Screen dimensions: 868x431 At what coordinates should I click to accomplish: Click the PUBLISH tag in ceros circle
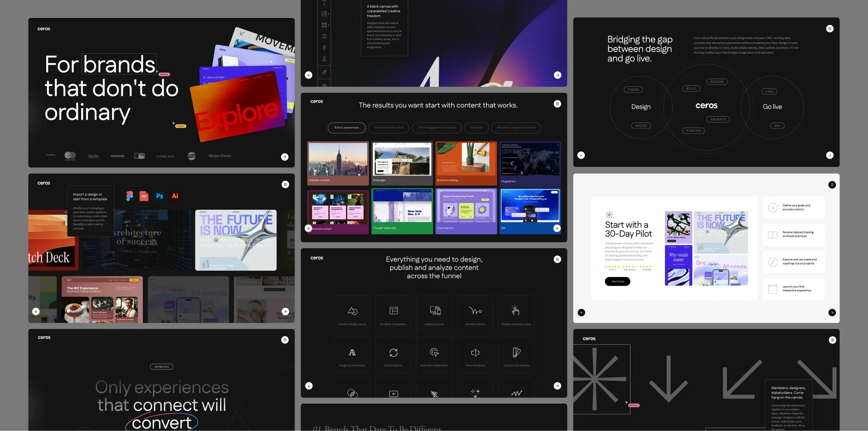(x=694, y=131)
